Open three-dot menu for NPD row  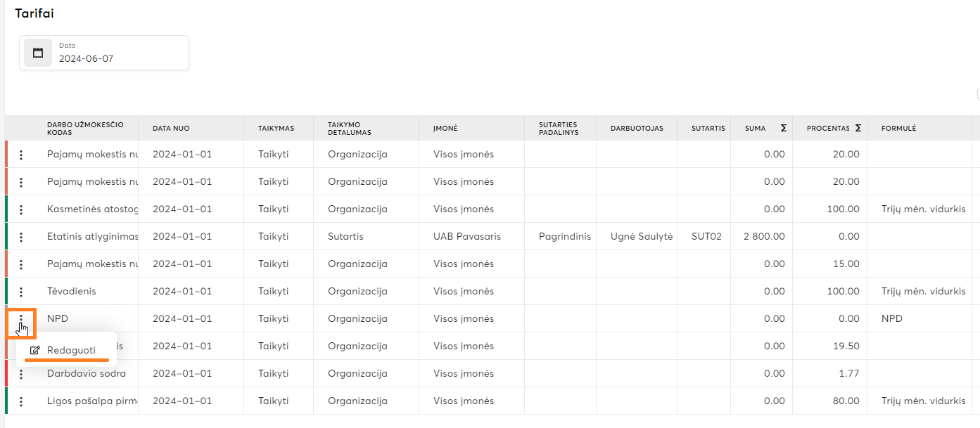tap(21, 319)
